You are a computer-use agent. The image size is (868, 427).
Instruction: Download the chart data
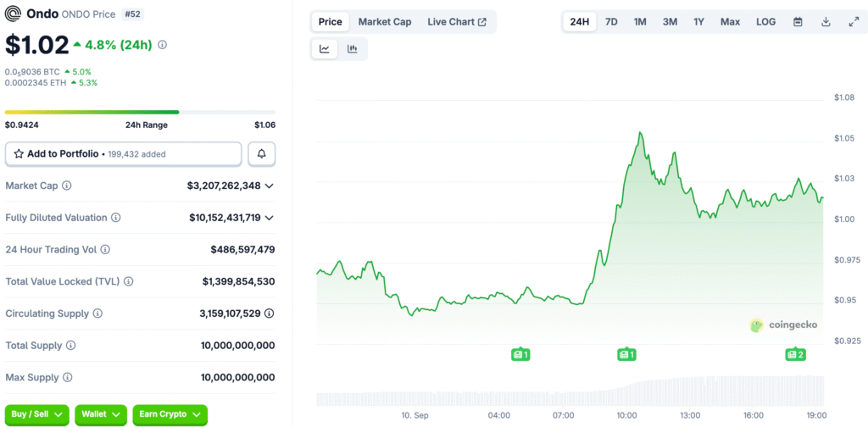[x=826, y=22]
